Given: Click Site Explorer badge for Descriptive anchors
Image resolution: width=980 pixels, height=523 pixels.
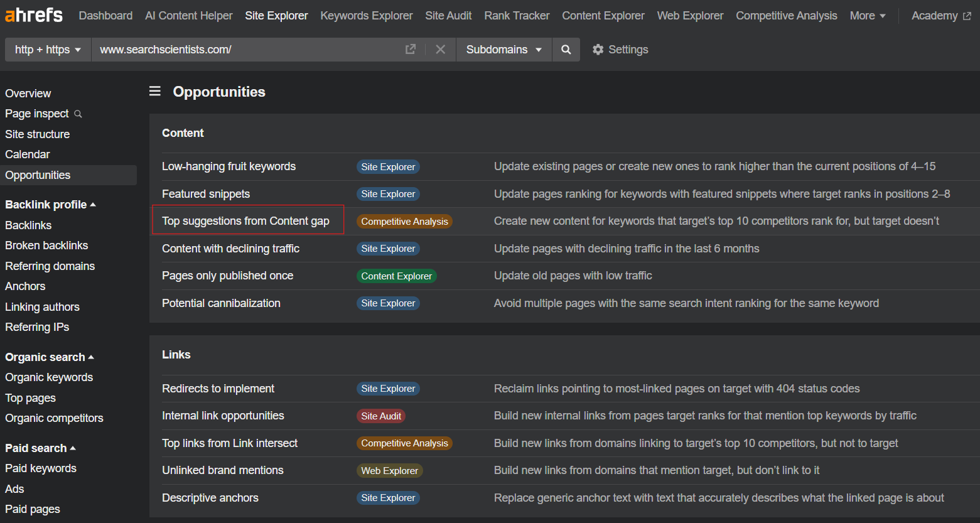Looking at the screenshot, I should pyautogui.click(x=388, y=498).
